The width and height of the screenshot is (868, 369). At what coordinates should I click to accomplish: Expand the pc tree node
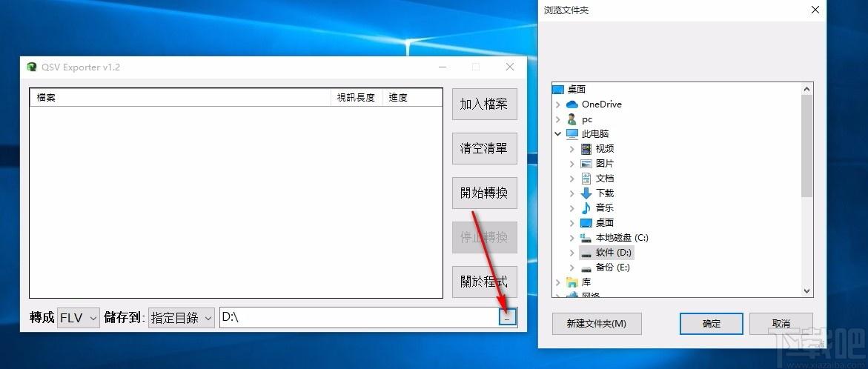(558, 119)
